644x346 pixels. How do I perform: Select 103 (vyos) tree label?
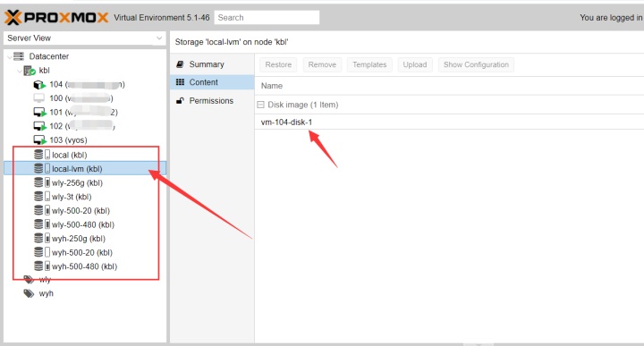68,140
